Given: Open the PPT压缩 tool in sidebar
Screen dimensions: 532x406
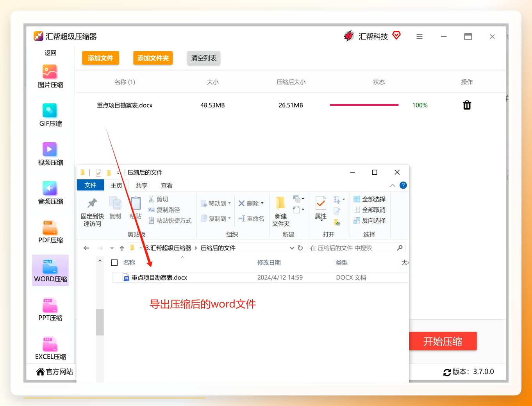Looking at the screenshot, I should (x=50, y=309).
